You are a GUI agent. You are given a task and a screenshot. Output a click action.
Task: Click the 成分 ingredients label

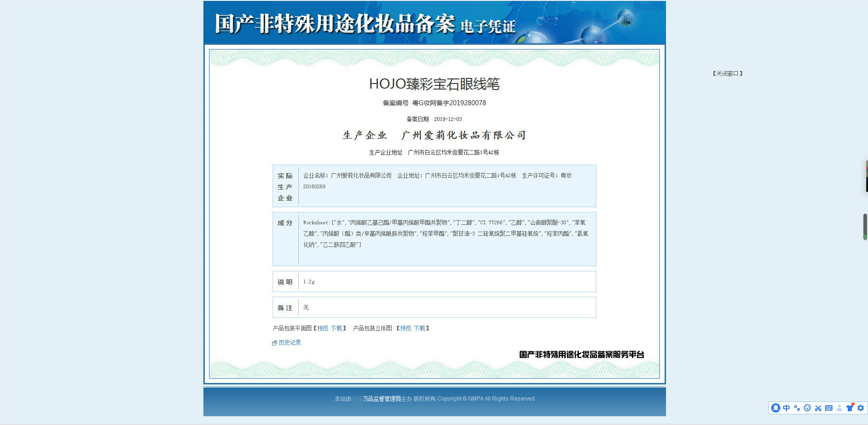285,223
